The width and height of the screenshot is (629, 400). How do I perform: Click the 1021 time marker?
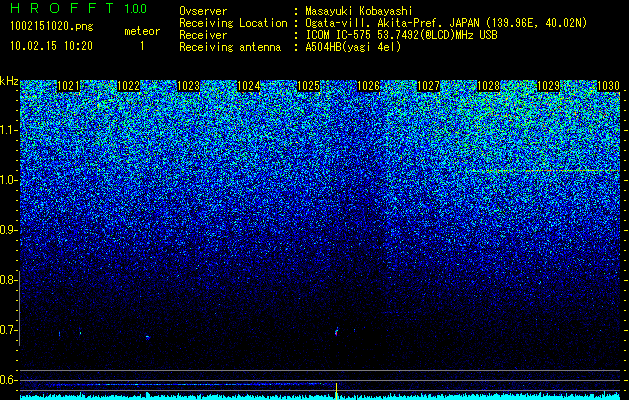tap(68, 86)
